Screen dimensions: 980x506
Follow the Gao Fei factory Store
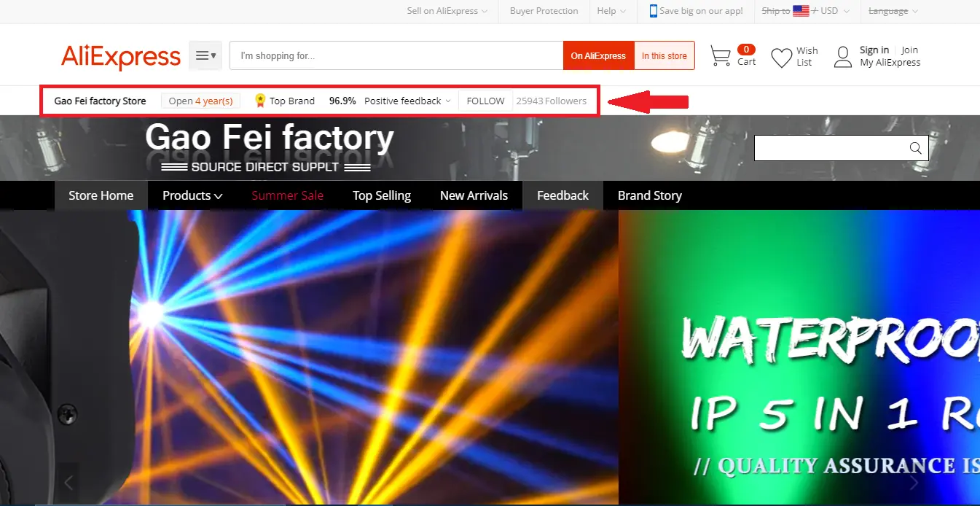coord(484,101)
